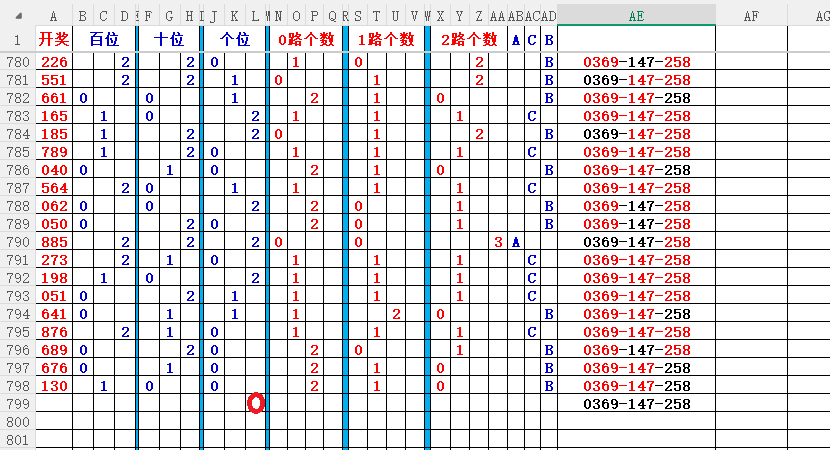This screenshot has height=450, width=830.
Task: Select row 780 header
Action: pyautogui.click(x=17, y=62)
